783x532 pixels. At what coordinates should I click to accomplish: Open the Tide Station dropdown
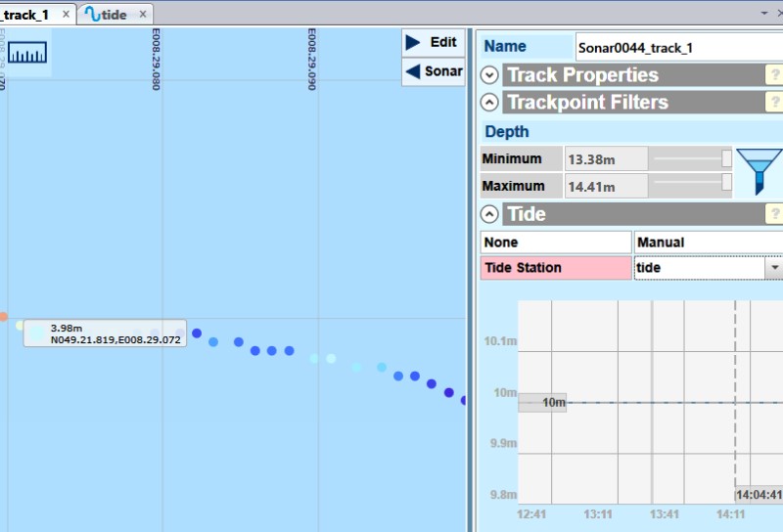coord(773,268)
